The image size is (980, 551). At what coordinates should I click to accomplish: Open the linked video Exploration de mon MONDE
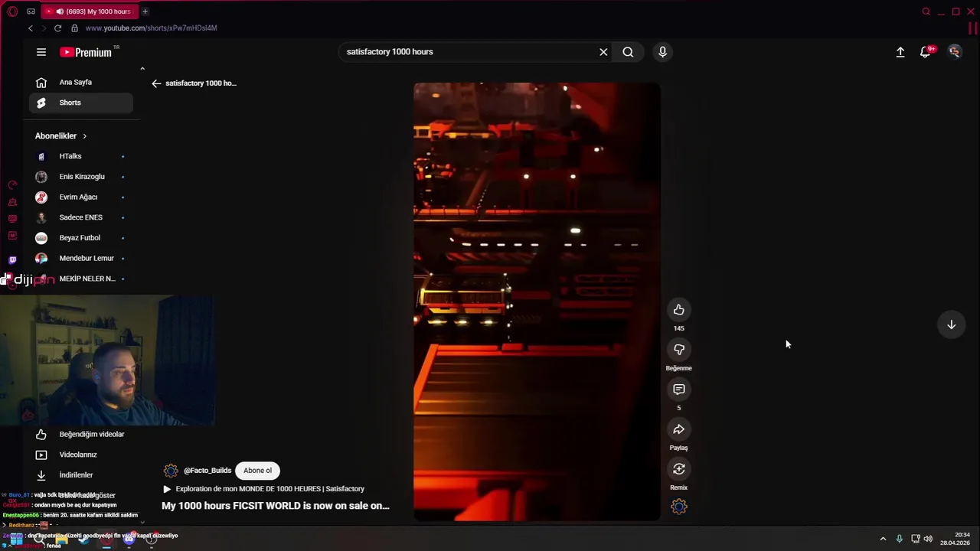point(264,489)
